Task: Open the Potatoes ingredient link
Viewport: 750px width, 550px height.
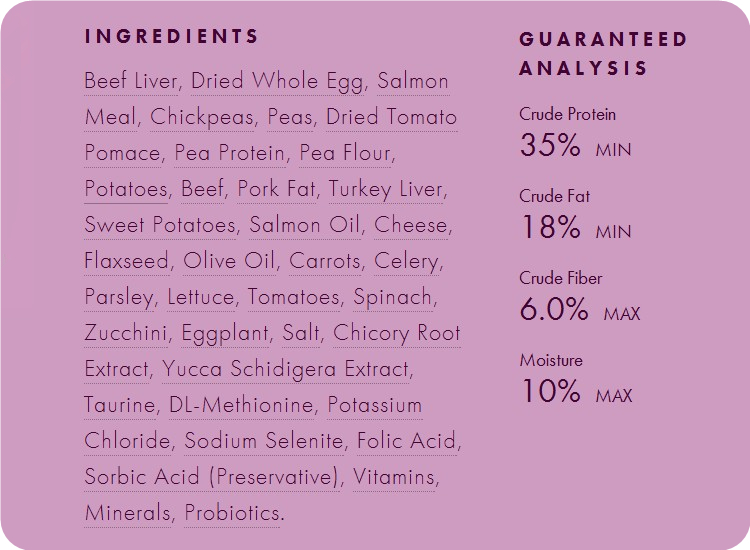Action: click(x=126, y=189)
